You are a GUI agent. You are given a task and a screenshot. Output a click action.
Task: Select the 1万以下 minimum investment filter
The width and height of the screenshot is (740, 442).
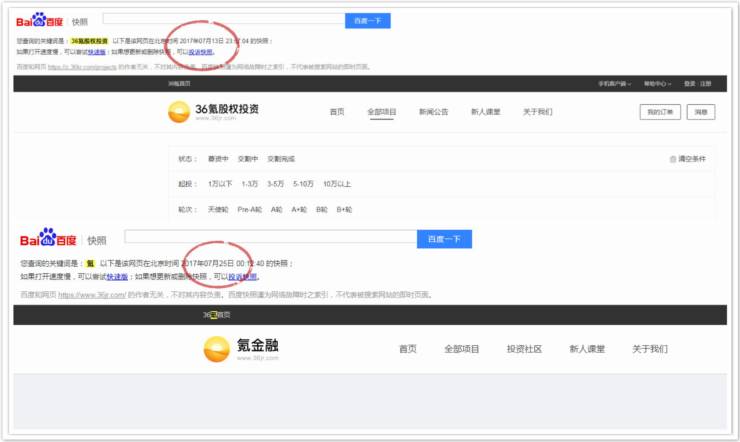pyautogui.click(x=220, y=184)
